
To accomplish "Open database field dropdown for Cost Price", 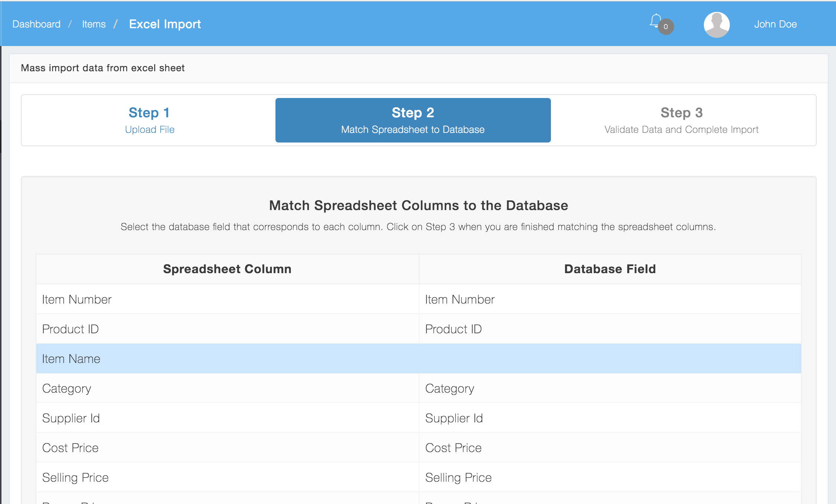I will pyautogui.click(x=610, y=448).
